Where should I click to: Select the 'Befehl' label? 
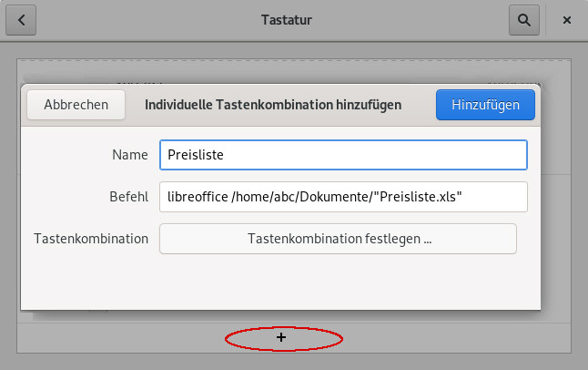(x=127, y=197)
